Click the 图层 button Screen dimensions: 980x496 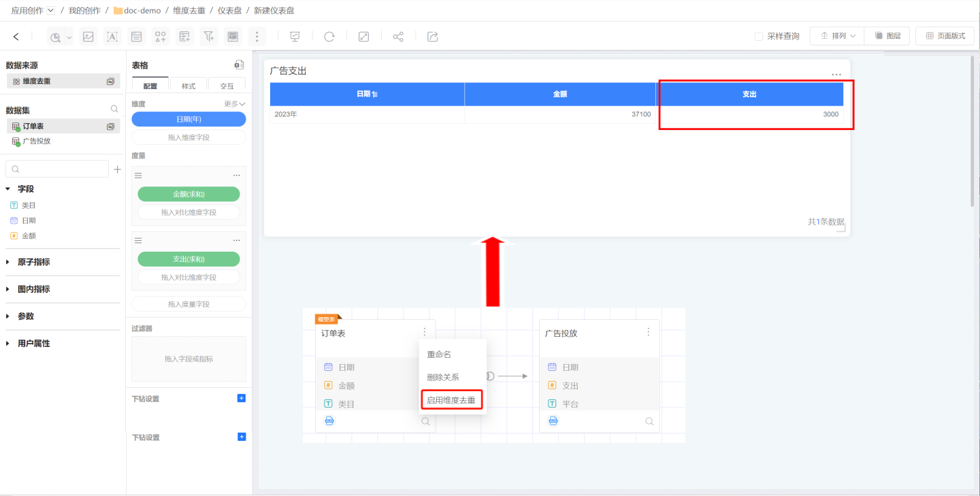tap(887, 36)
